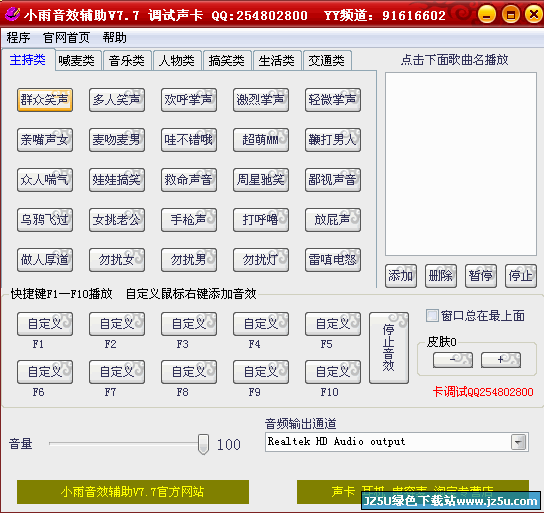This screenshot has height=513, width=544.
Task: Play the 乌鸦飞过 sound effect
Action: 45,220
